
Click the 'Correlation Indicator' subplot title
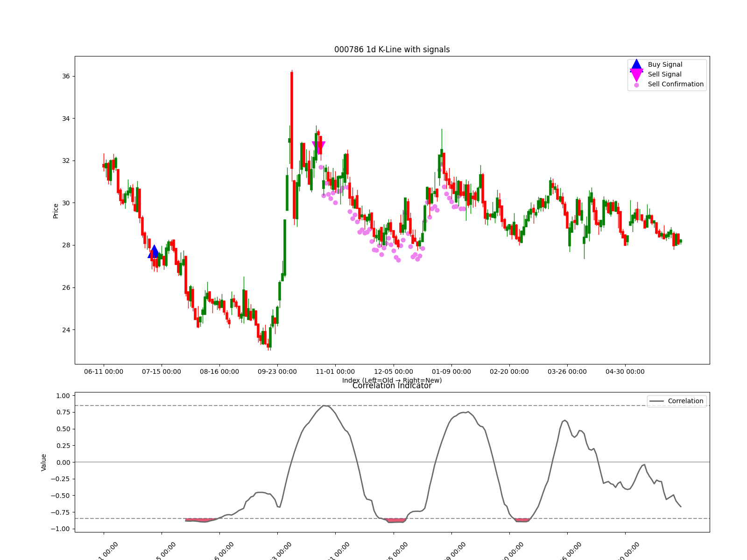coord(392,385)
